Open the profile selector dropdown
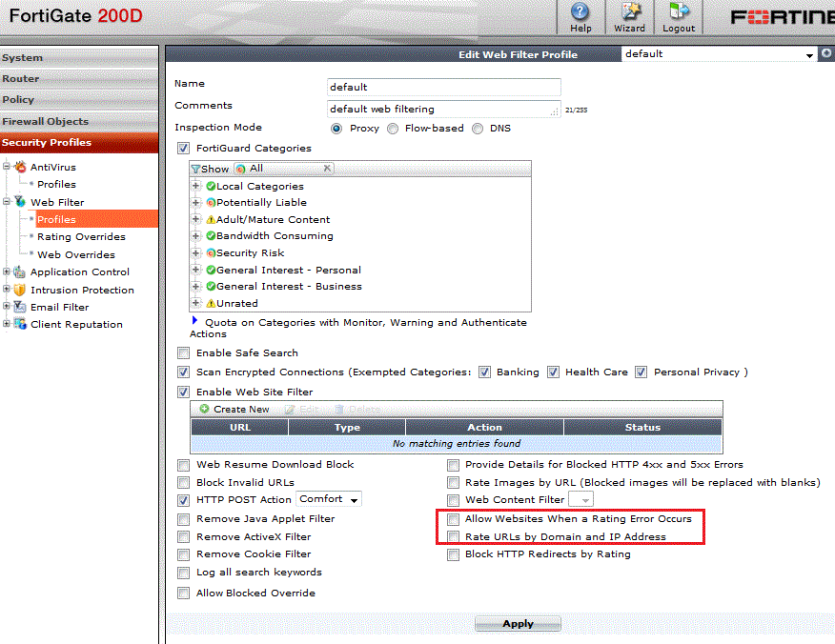This screenshot has height=644, width=835. pyautogui.click(x=719, y=53)
